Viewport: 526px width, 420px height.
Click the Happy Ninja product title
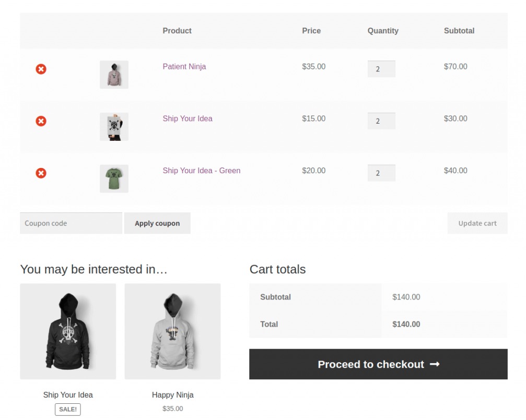click(173, 395)
